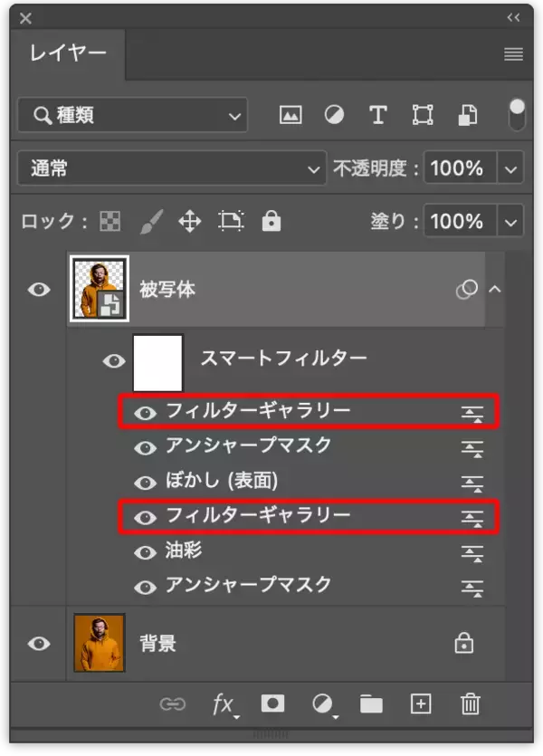This screenshot has width=543, height=756.
Task: Select the 被写体 layer thumbnail
Action: coord(100,289)
